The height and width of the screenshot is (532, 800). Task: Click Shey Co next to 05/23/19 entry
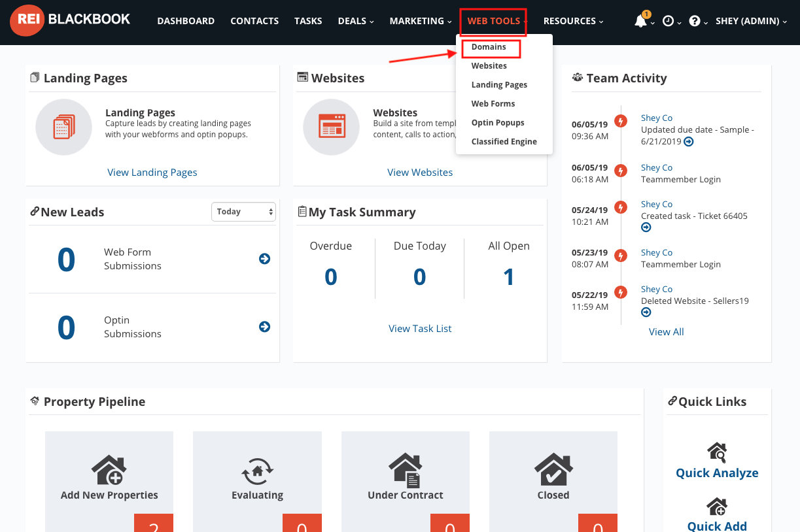(657, 253)
